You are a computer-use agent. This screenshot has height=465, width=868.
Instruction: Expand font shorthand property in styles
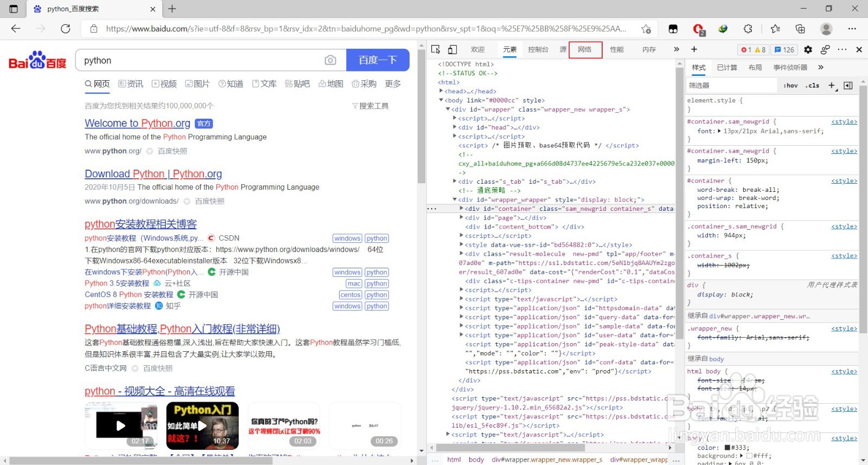(719, 131)
